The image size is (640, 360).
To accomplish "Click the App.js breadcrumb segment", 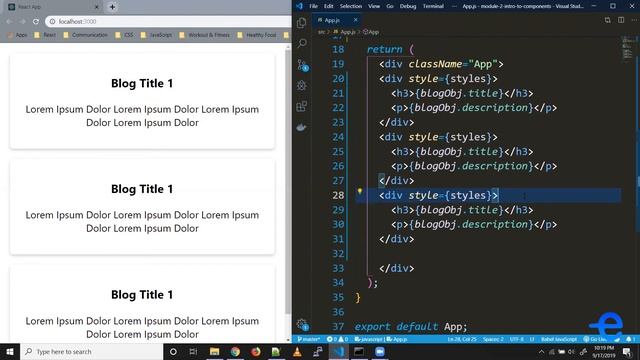I will coord(345,32).
